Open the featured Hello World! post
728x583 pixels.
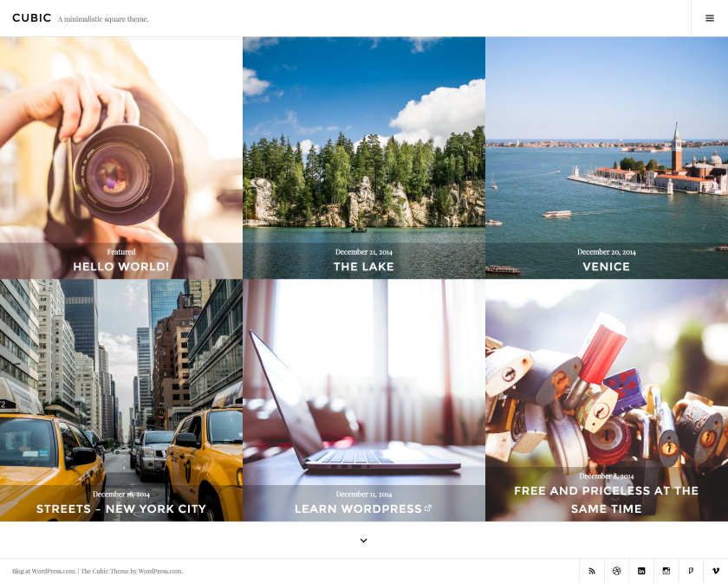(121, 266)
